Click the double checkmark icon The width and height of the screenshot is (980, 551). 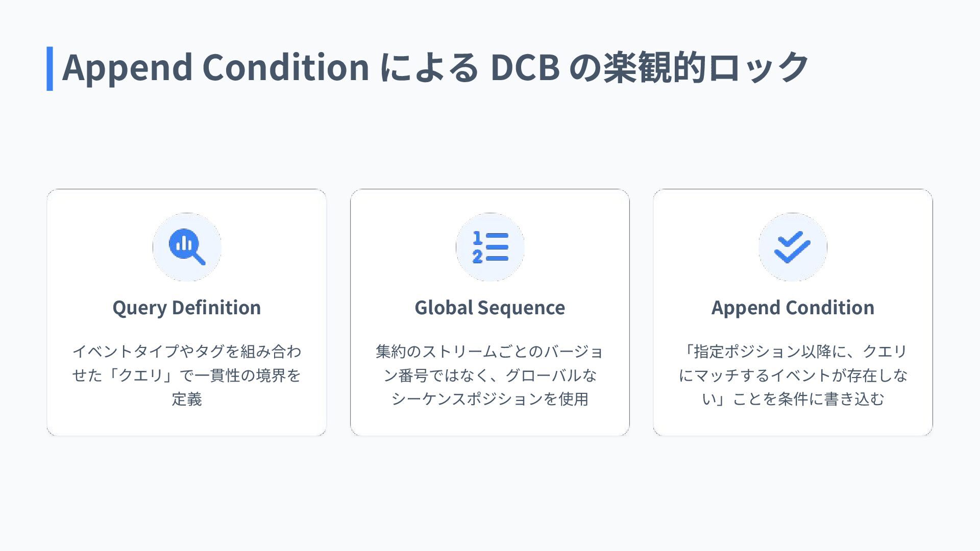(793, 247)
